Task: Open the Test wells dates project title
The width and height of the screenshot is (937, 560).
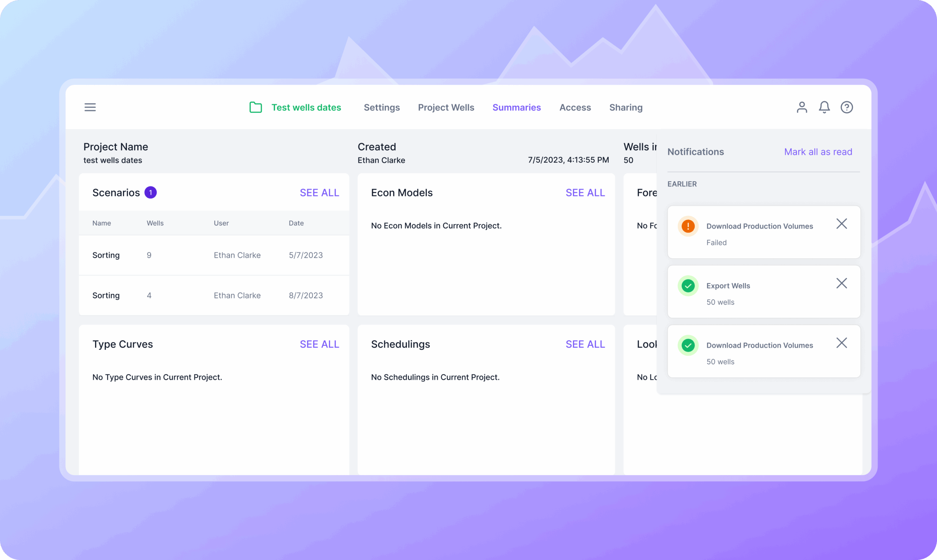Action: (x=306, y=108)
